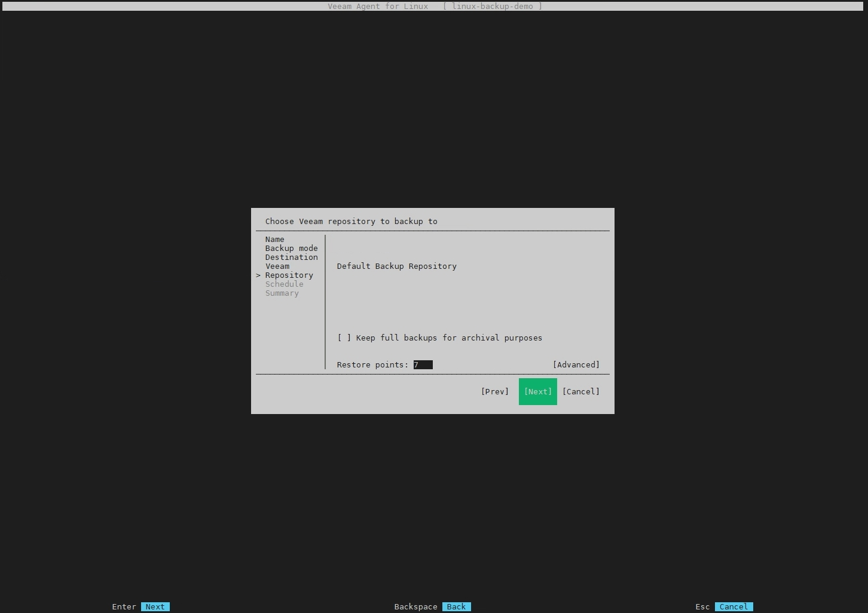Screen dimensions: 868x613
Task: Switch to the Destination step
Action: point(291,258)
